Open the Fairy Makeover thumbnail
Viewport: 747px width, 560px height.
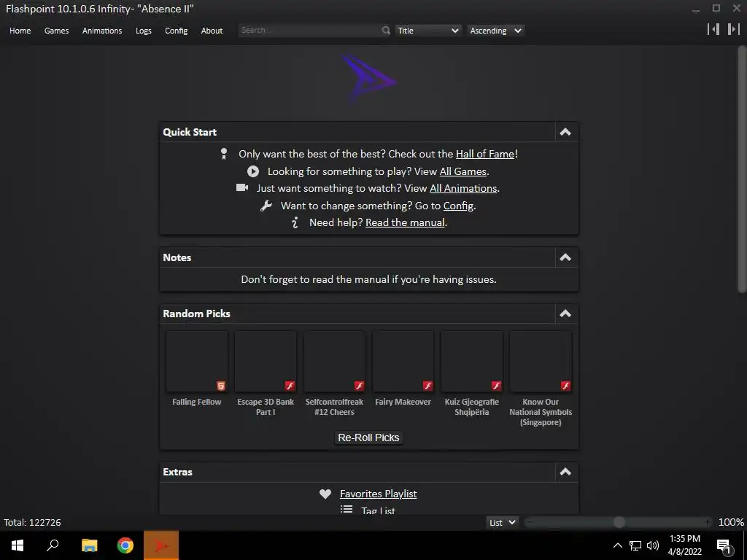403,362
